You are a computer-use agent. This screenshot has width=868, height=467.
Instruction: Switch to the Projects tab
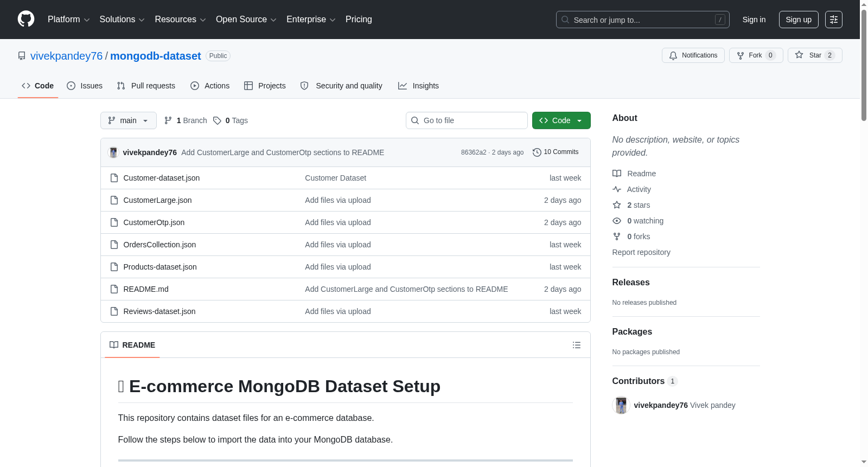[x=265, y=86]
